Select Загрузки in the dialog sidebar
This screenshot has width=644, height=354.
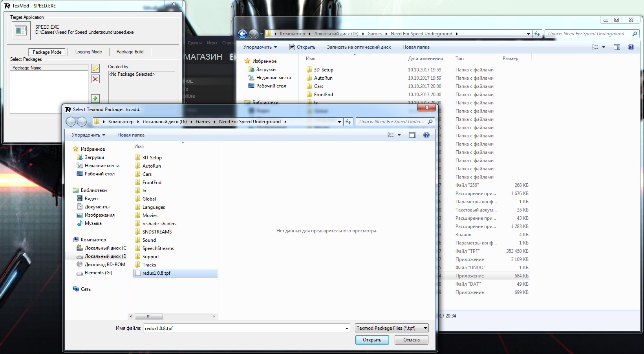(94, 157)
